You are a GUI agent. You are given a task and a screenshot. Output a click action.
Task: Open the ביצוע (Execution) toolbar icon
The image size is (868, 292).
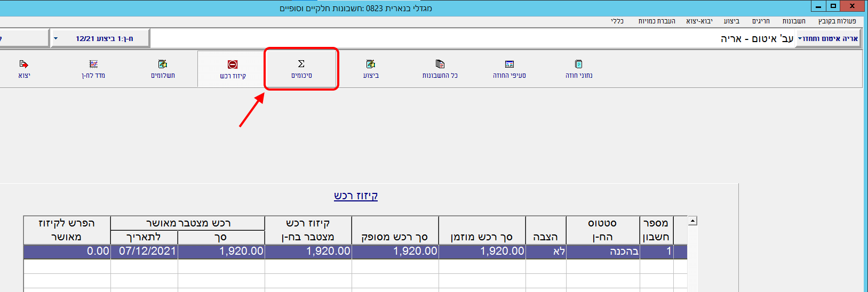[371, 69]
